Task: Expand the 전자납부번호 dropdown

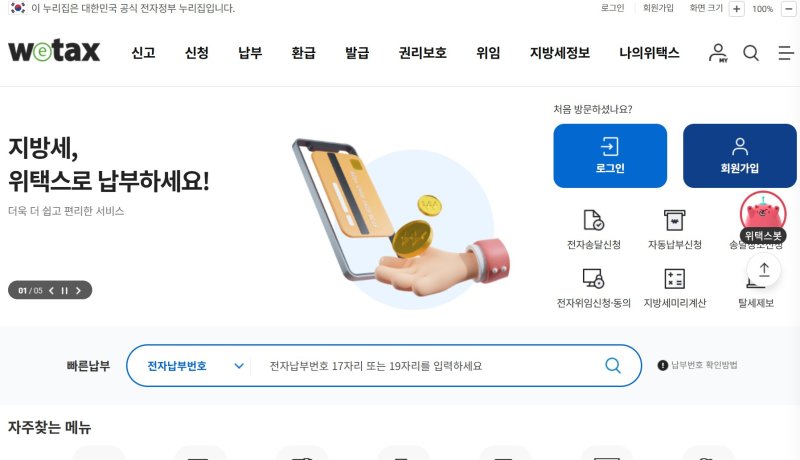Action: tap(194, 366)
